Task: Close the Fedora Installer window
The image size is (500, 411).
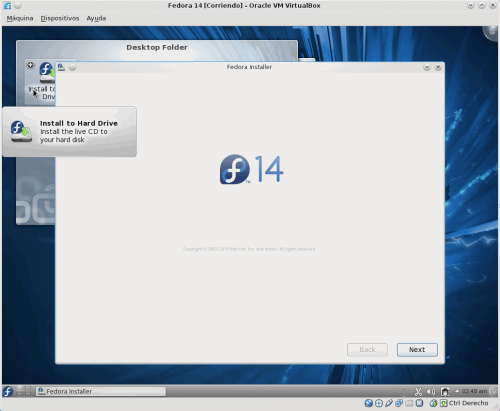Action: [438, 67]
